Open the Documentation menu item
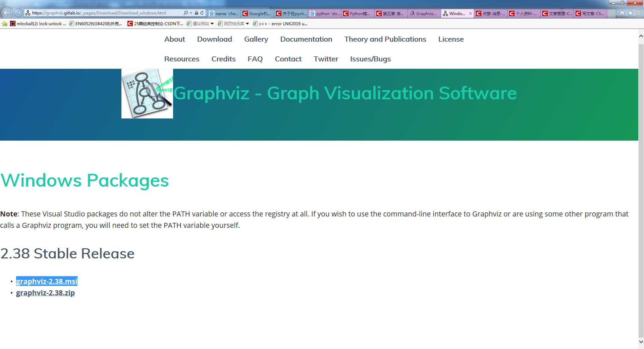644x349 pixels. (x=306, y=39)
